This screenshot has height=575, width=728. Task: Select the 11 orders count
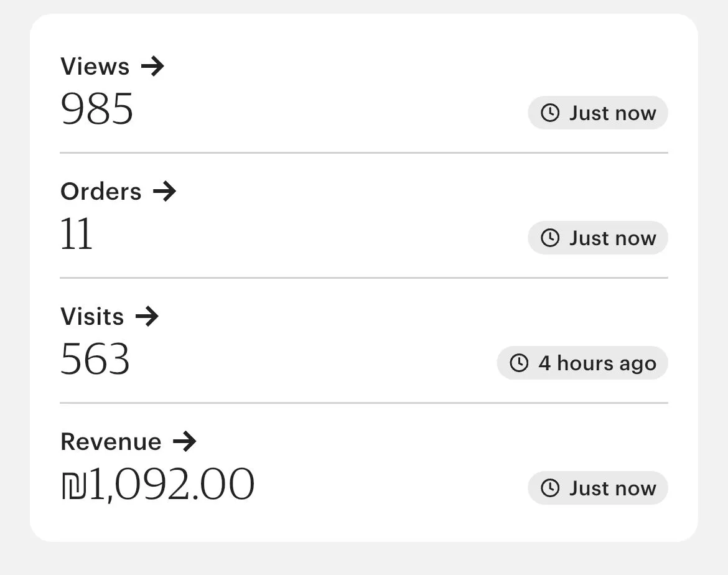pos(77,235)
